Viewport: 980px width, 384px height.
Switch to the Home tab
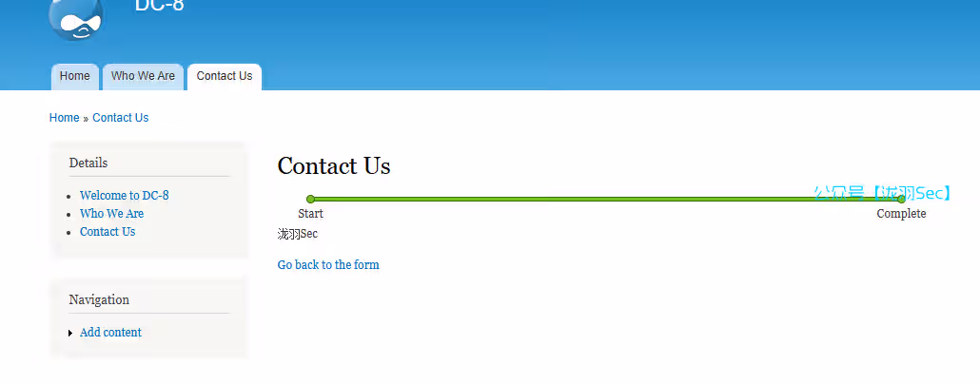(x=75, y=76)
